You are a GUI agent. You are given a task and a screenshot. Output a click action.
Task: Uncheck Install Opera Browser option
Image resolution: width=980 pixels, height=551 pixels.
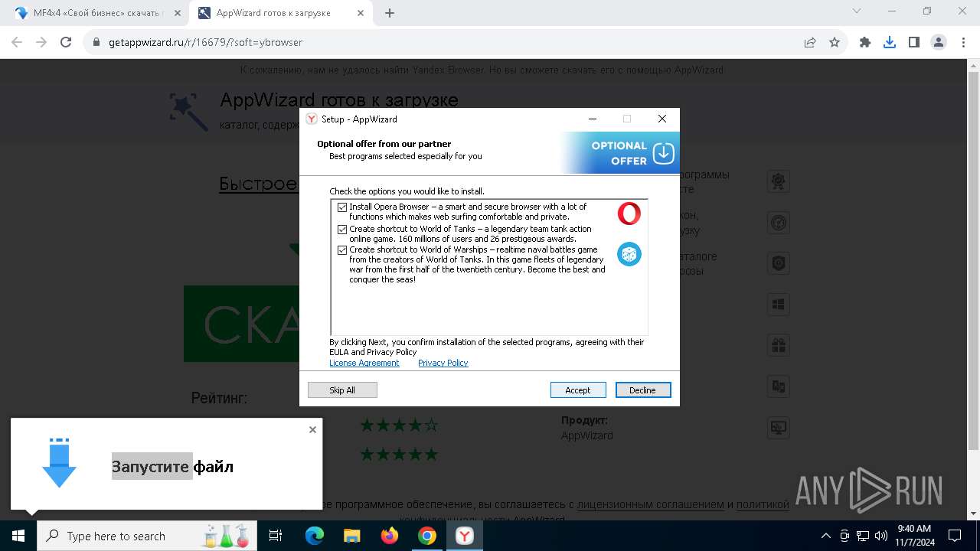pos(342,207)
